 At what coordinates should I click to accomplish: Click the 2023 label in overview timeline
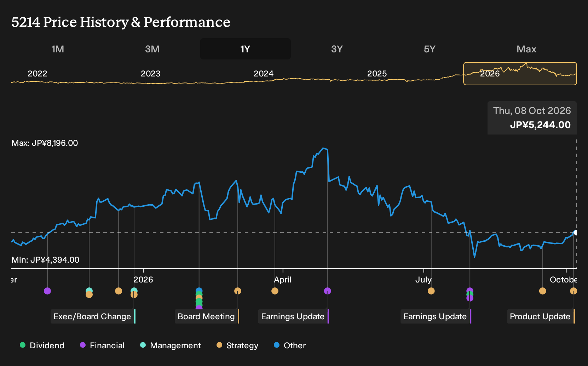click(x=151, y=74)
